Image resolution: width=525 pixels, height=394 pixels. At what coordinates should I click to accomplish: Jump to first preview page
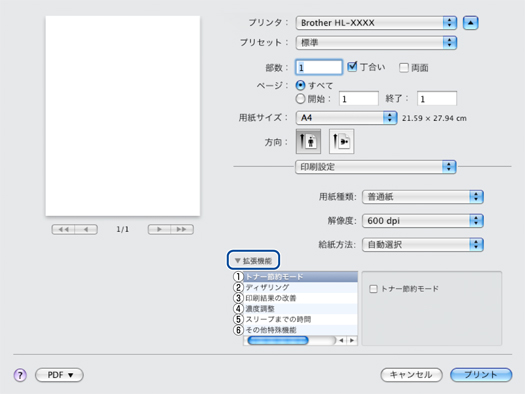pyautogui.click(x=63, y=229)
